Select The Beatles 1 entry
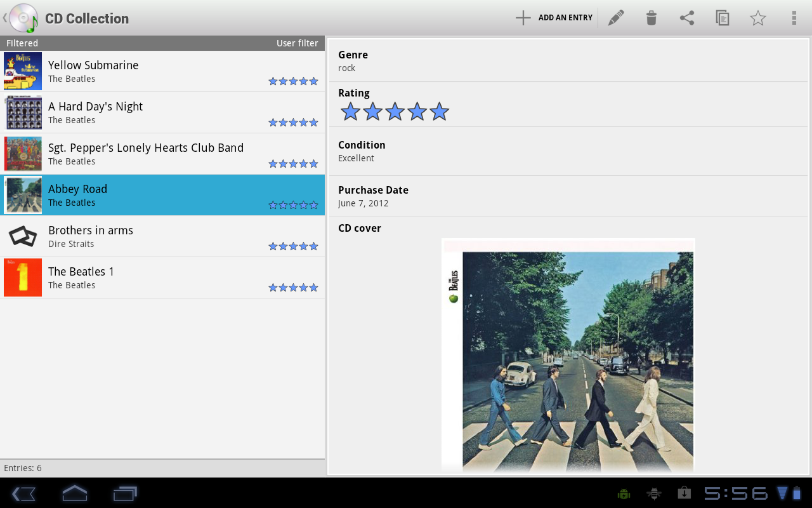The image size is (812, 508). click(x=162, y=277)
